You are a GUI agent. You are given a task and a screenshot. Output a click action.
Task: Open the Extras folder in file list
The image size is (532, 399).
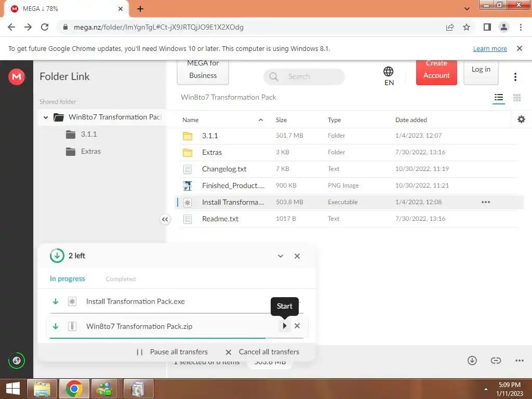[x=350, y=152]
